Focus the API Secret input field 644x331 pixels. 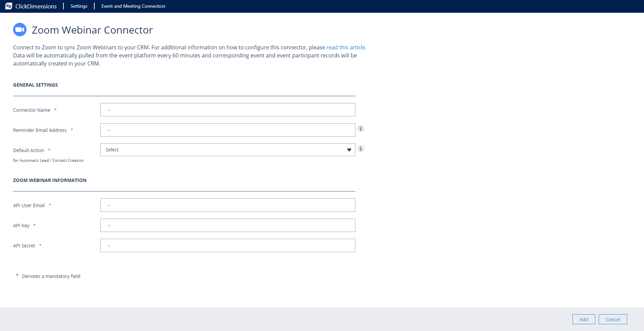click(x=228, y=245)
